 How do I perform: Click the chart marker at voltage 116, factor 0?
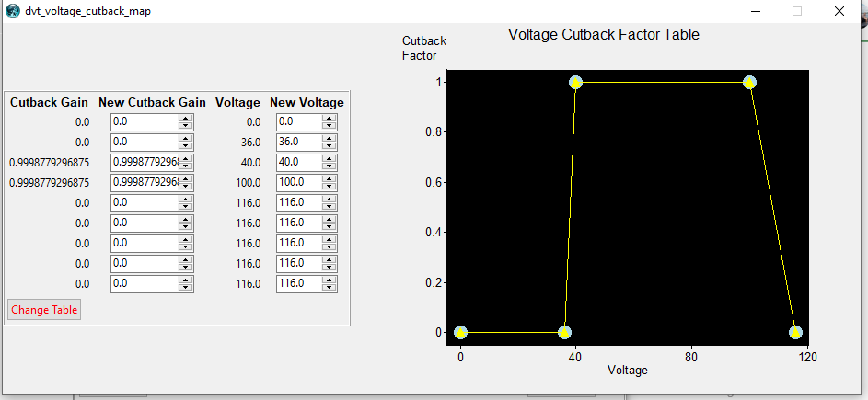click(795, 333)
